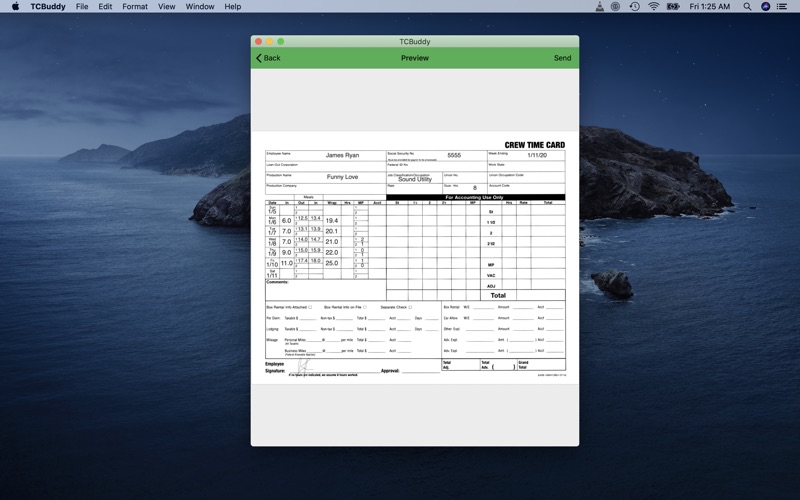Launch Siri from menu bar
The image size is (800, 500).
click(765, 7)
